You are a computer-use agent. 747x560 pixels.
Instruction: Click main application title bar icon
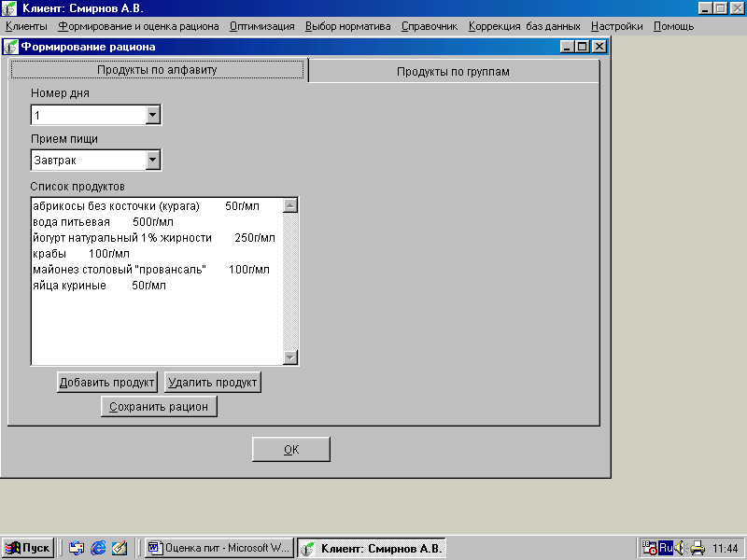pyautogui.click(x=9, y=8)
